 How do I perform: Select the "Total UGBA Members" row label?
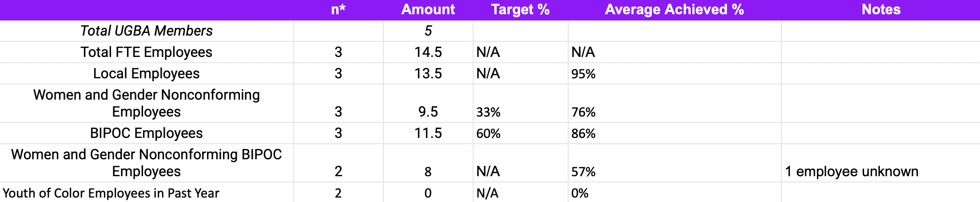[146, 31]
